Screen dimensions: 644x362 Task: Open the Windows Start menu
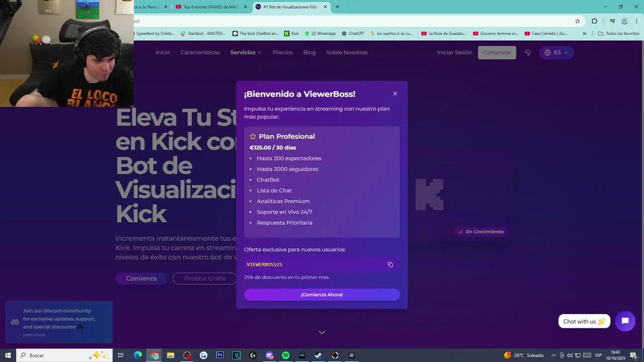pos(8,355)
